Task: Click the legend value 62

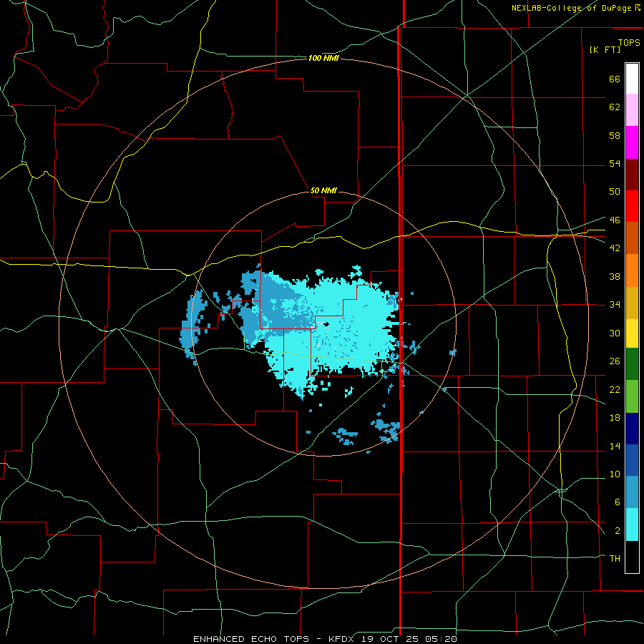Action: 615,107
